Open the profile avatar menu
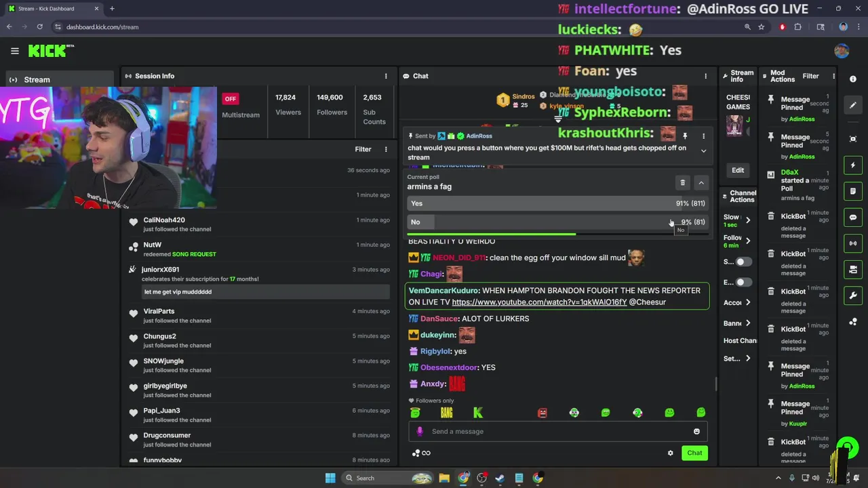Image resolution: width=868 pixels, height=488 pixels. click(842, 51)
